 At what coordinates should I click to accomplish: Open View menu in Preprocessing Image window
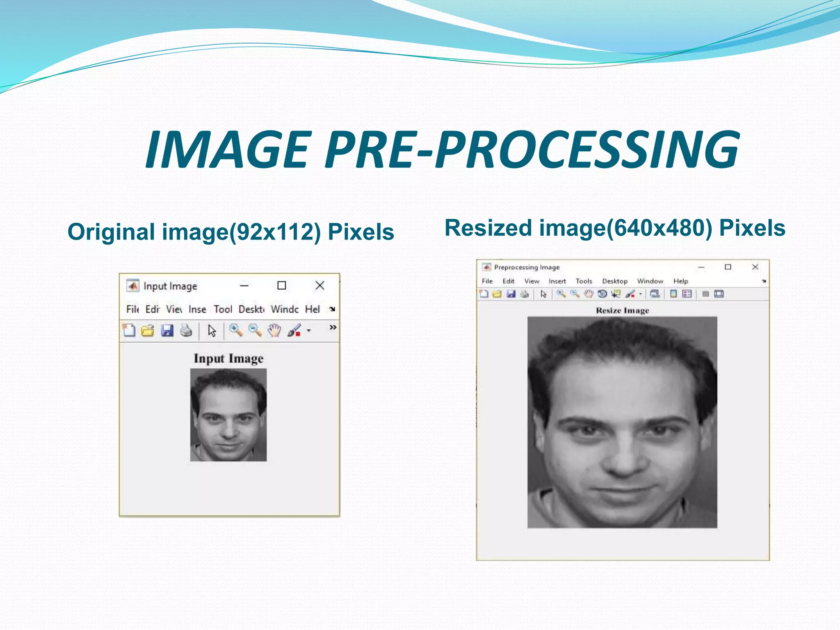pos(532,281)
